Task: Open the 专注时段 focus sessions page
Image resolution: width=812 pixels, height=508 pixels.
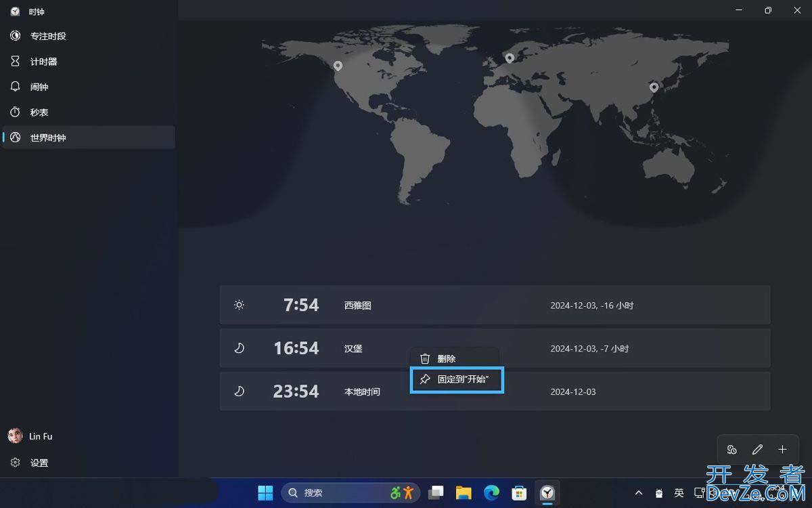Action: click(x=88, y=36)
